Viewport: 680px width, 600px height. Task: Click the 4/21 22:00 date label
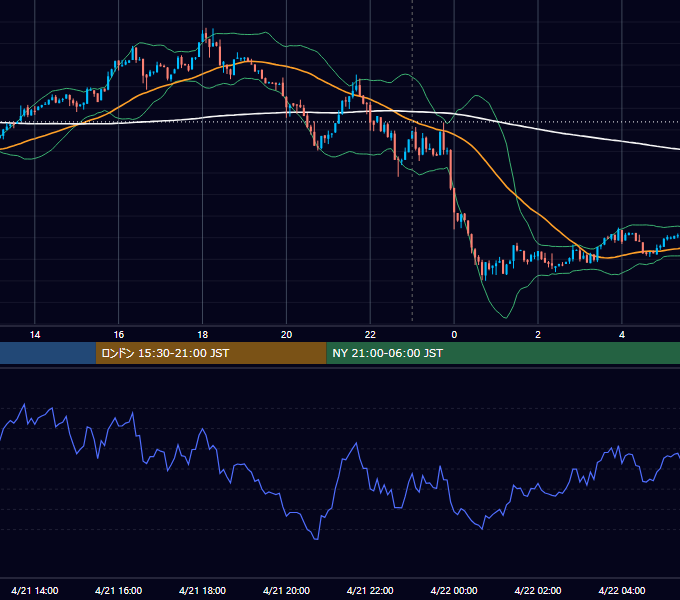370,590
